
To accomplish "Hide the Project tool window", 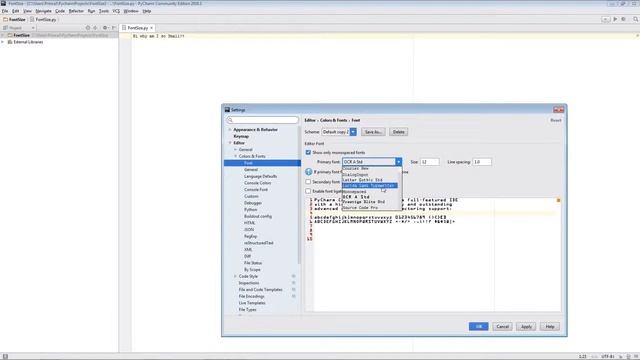I will 114,28.
